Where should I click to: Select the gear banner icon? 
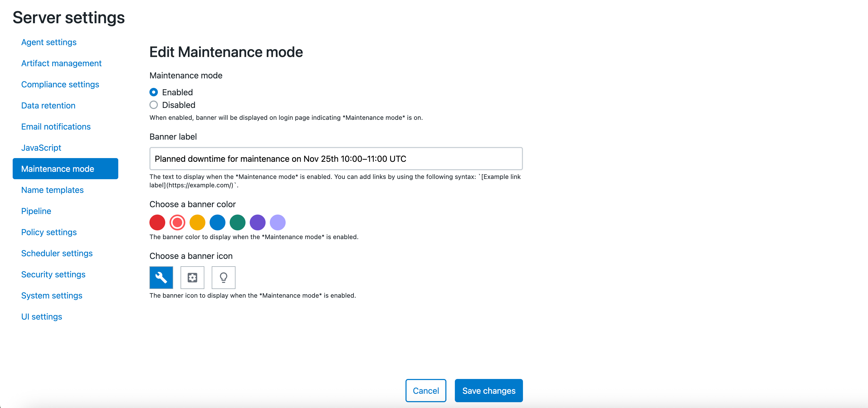[192, 277]
